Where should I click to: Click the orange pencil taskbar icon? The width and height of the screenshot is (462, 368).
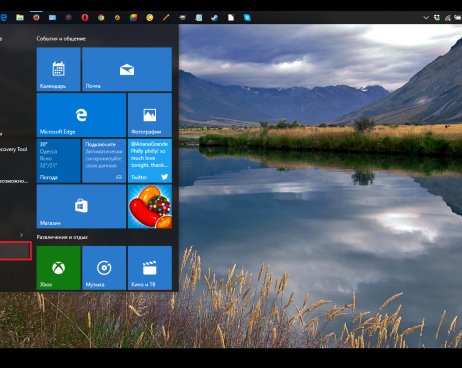[166, 17]
